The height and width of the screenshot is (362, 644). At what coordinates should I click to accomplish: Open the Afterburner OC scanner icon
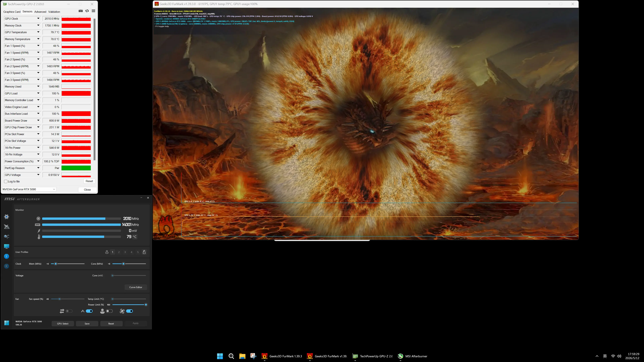[7, 237]
